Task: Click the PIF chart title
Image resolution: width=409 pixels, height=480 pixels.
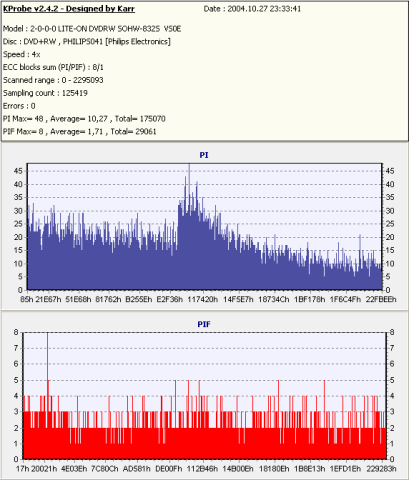Action: click(x=204, y=324)
